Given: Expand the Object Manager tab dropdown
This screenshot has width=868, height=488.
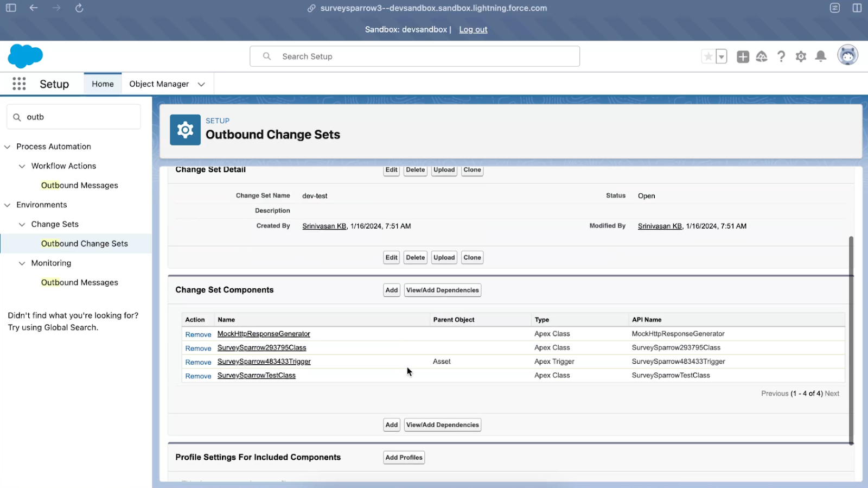Looking at the screenshot, I should point(201,84).
